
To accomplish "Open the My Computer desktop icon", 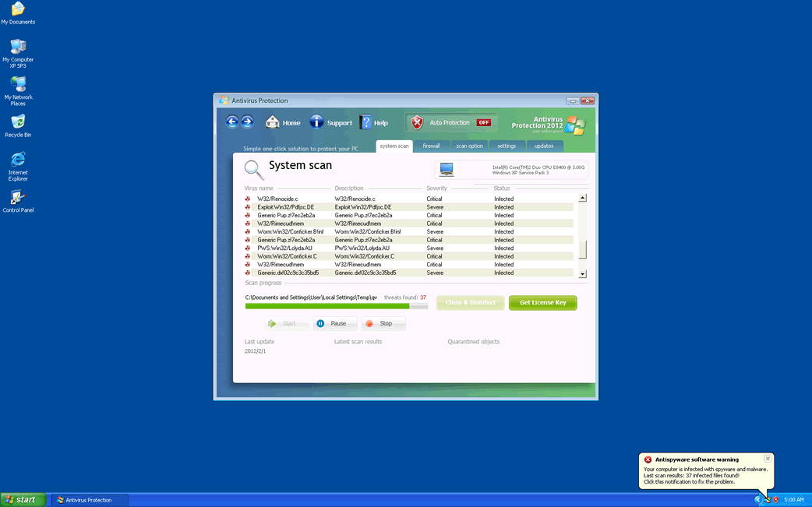I will pos(18,47).
